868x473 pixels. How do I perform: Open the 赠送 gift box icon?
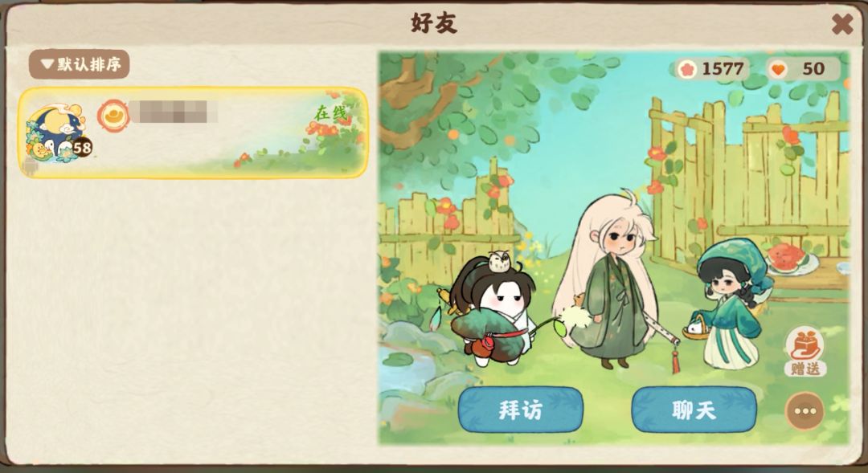(x=805, y=351)
